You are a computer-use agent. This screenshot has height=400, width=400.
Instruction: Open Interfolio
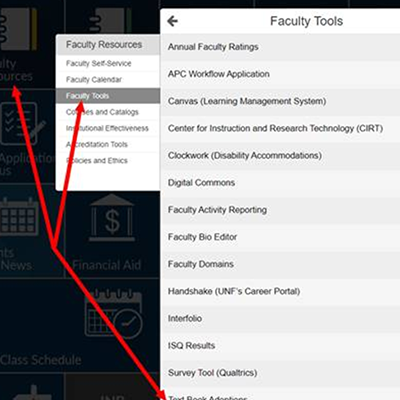(x=280, y=319)
